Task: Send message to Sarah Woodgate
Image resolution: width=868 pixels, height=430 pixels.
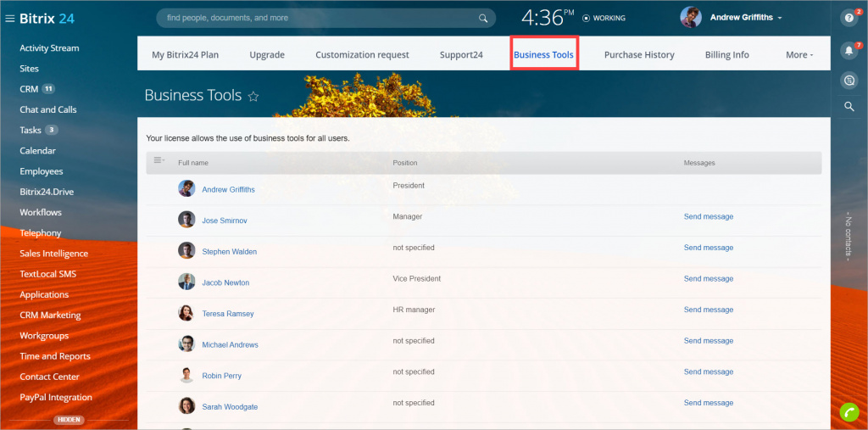Action: [709, 403]
